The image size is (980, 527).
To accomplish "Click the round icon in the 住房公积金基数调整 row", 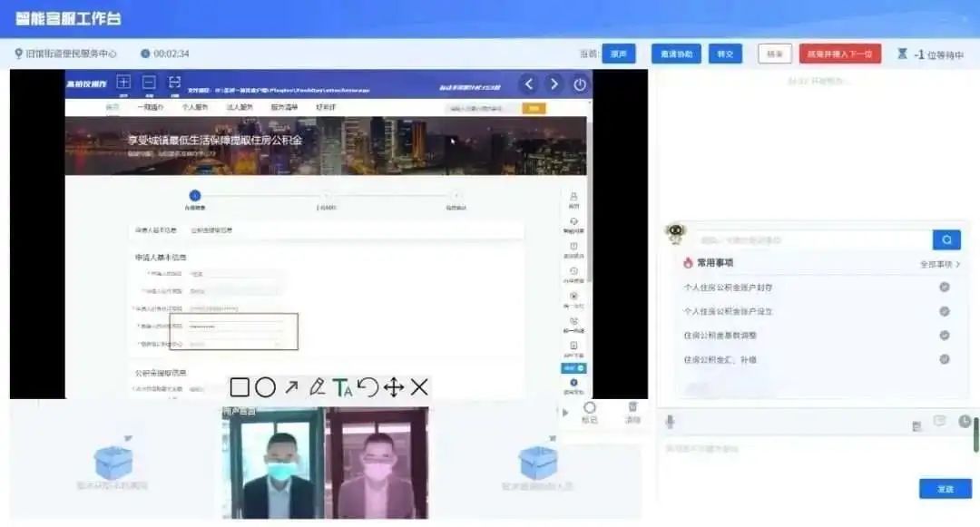I will tap(945, 336).
